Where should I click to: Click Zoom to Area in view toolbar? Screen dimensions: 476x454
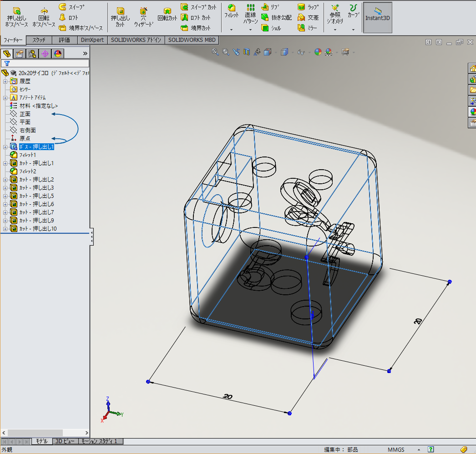click(226, 52)
